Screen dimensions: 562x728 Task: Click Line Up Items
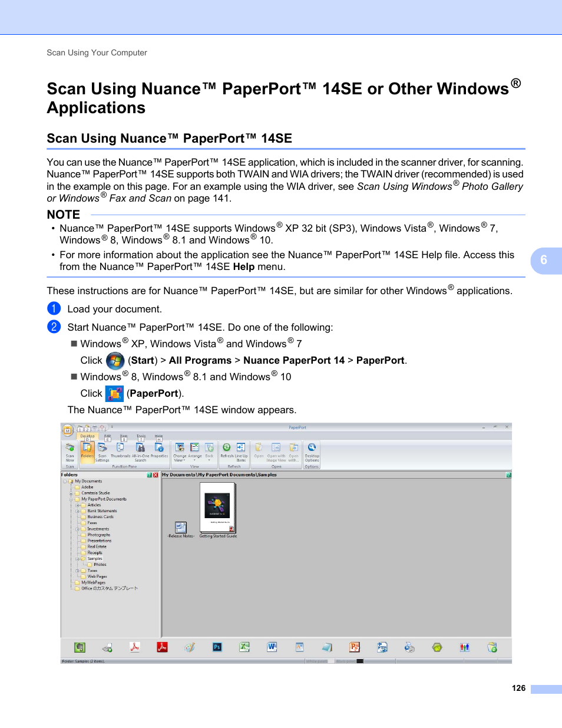point(241,452)
